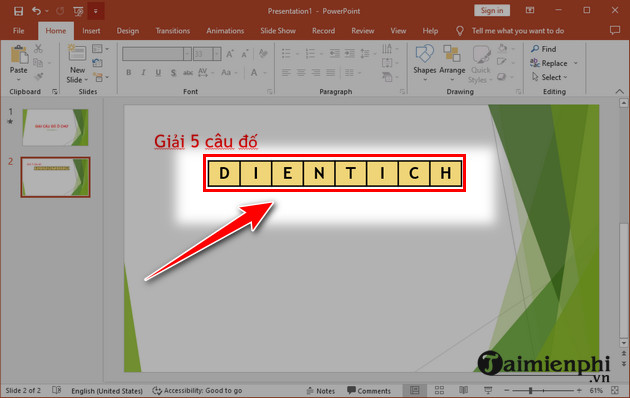The height and width of the screenshot is (398, 630).
Task: Click Tell me what you want to do
Action: (x=518, y=31)
